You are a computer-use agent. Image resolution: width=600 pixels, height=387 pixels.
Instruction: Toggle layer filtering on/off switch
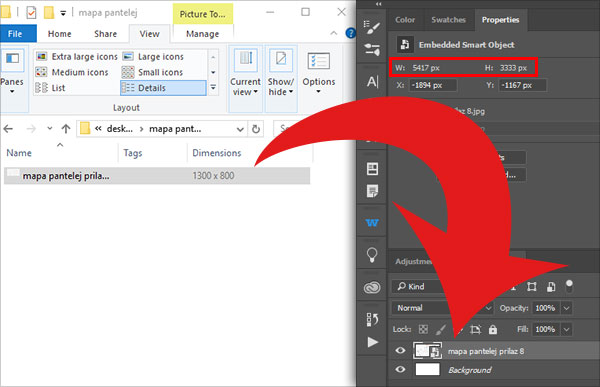(x=569, y=286)
